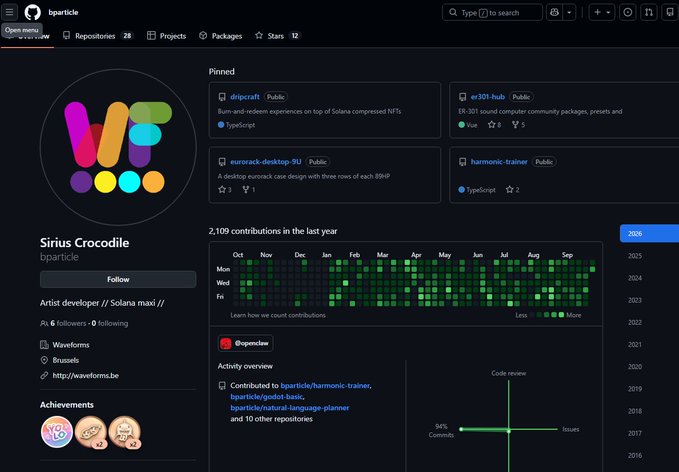
Task: Open the Pull Shark x2 achievement badge
Action: tap(124, 432)
